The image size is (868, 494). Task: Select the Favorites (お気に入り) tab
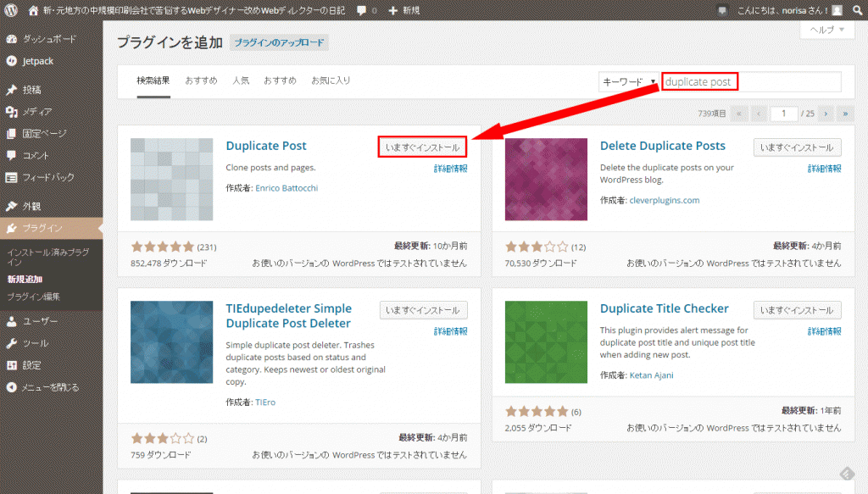[331, 80]
